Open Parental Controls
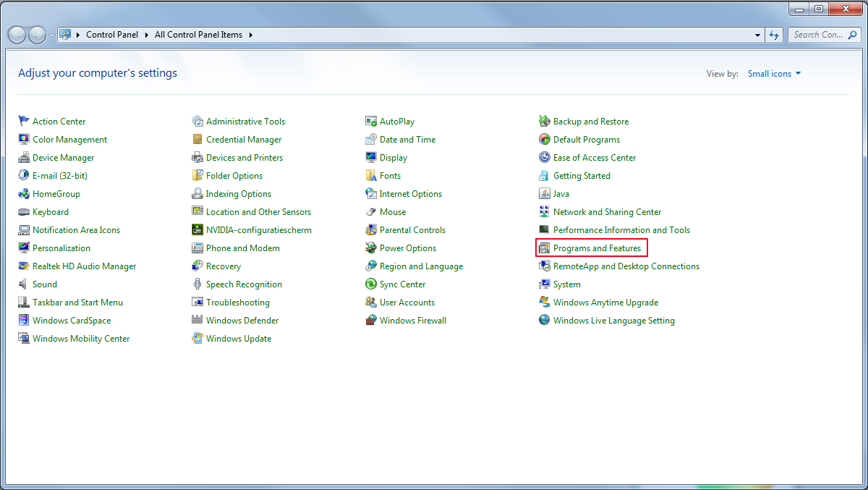 pos(412,229)
